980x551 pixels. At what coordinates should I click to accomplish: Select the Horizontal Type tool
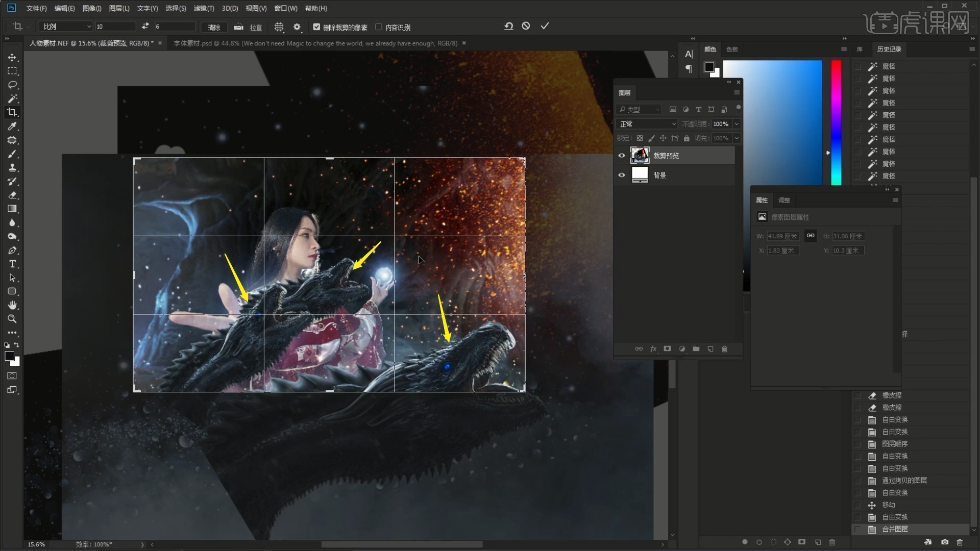[12, 264]
